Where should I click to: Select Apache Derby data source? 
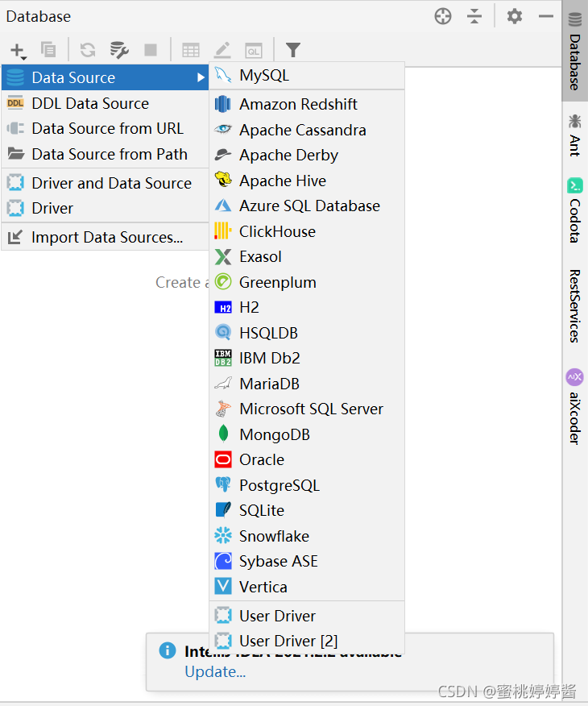307,155
